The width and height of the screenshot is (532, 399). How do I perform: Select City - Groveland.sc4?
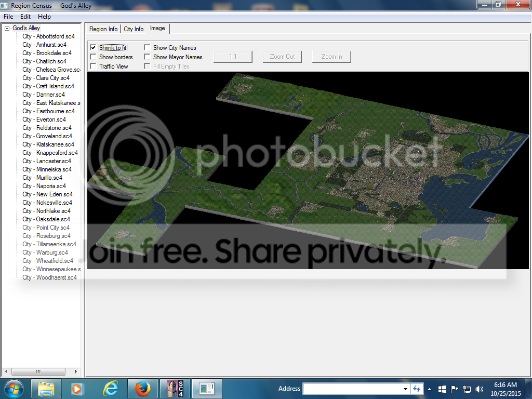[47, 136]
